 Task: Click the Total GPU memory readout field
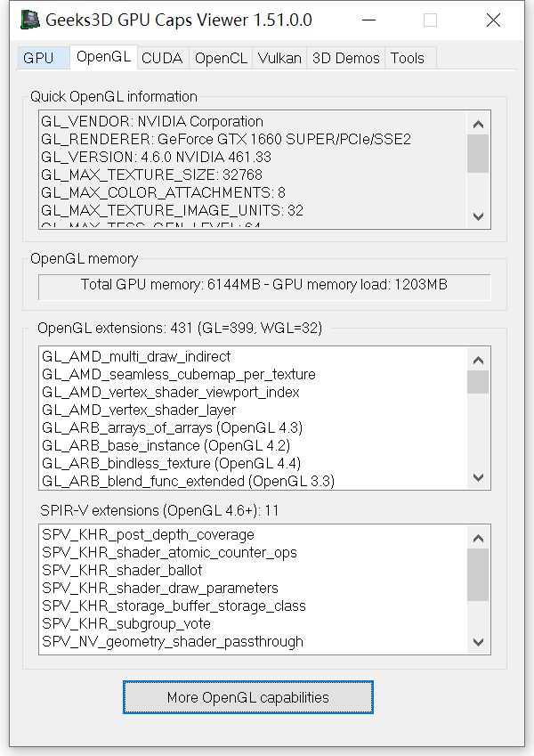pyautogui.click(x=264, y=287)
